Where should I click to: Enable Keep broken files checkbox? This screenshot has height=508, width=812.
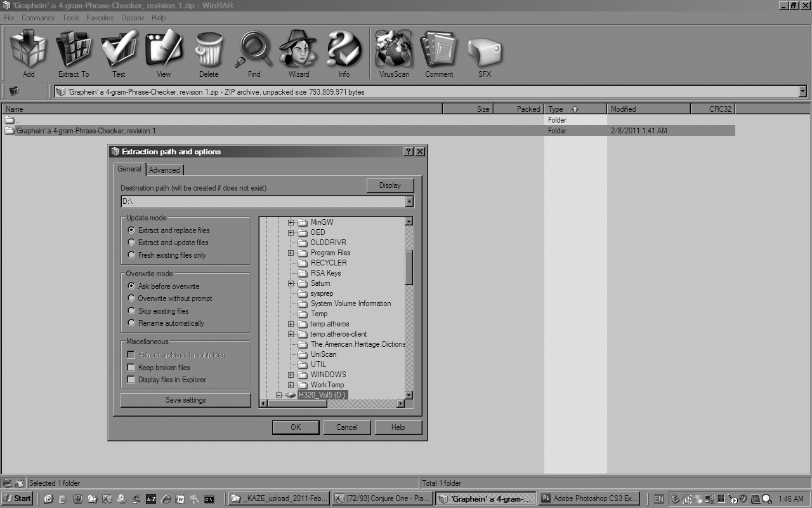click(x=131, y=368)
